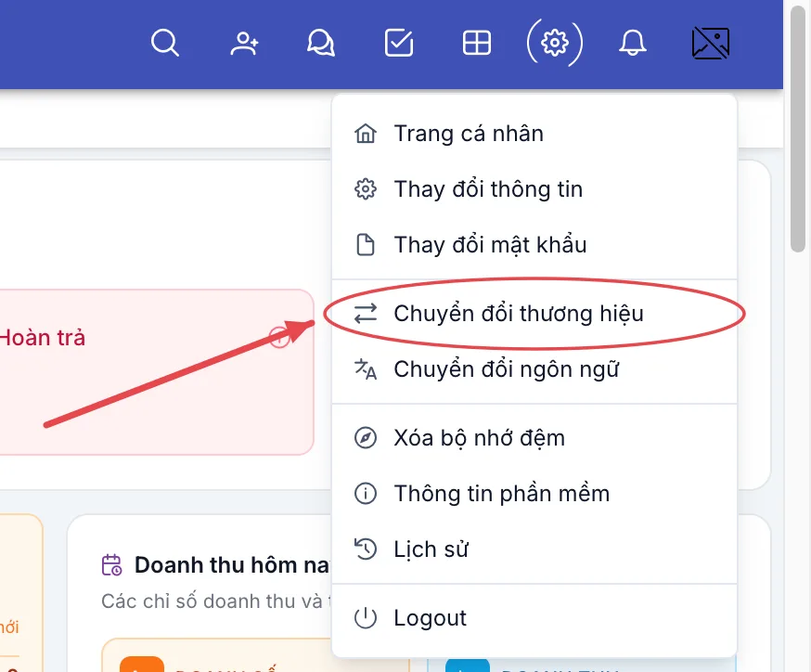This screenshot has height=672, width=811.
Task: Click the Doanh thu hôm nay heading
Action: pyautogui.click(x=232, y=565)
